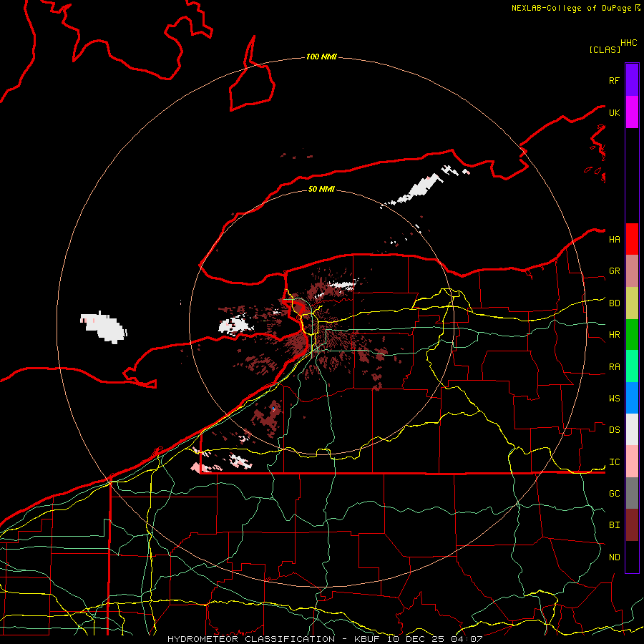Click the HHC product label
This screenshot has width=644, height=644.
628,43
